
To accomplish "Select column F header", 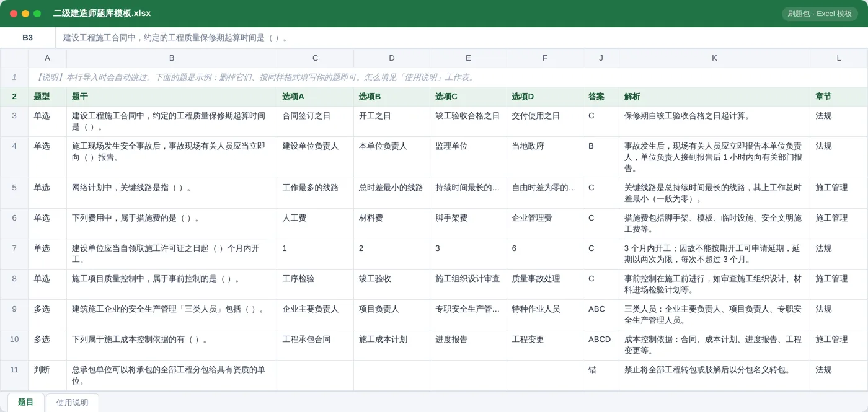I will click(545, 58).
